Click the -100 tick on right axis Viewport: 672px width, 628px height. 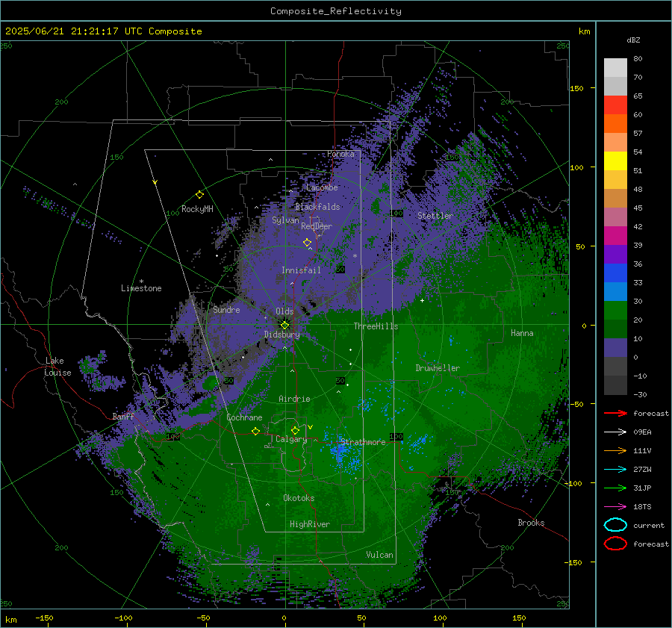click(x=573, y=484)
